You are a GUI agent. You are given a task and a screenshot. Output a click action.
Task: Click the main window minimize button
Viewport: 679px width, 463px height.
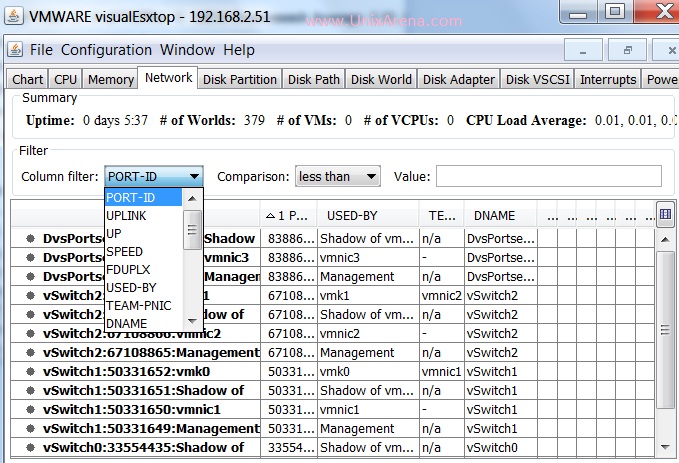[x=578, y=12]
